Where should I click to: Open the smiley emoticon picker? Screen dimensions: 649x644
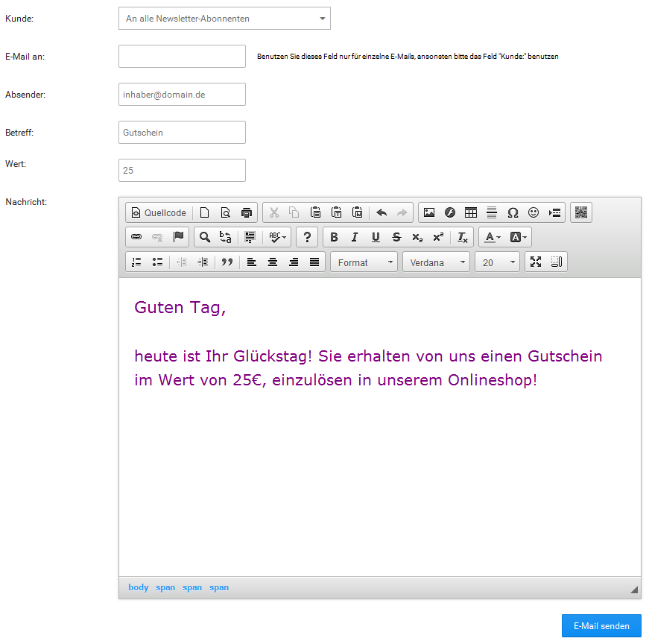[x=534, y=212]
